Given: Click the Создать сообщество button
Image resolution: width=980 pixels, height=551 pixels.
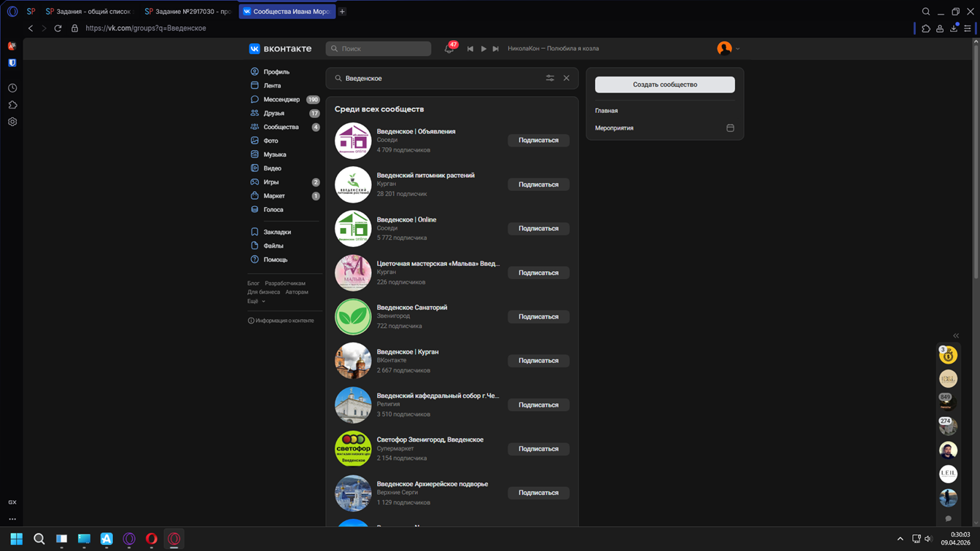Looking at the screenshot, I should [x=664, y=85].
